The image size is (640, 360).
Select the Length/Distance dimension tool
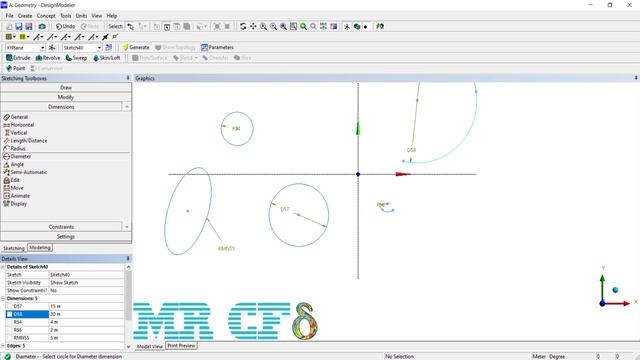coord(25,141)
